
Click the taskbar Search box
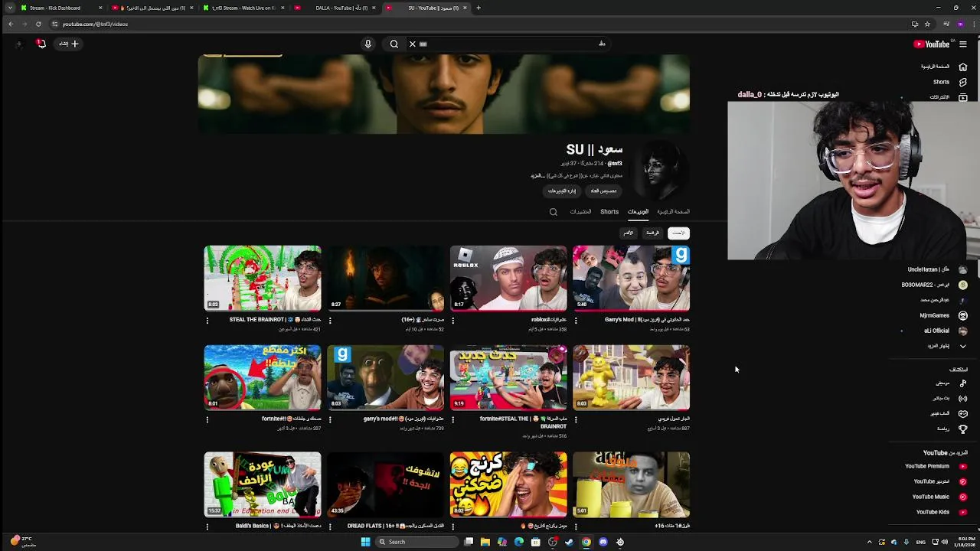click(418, 542)
